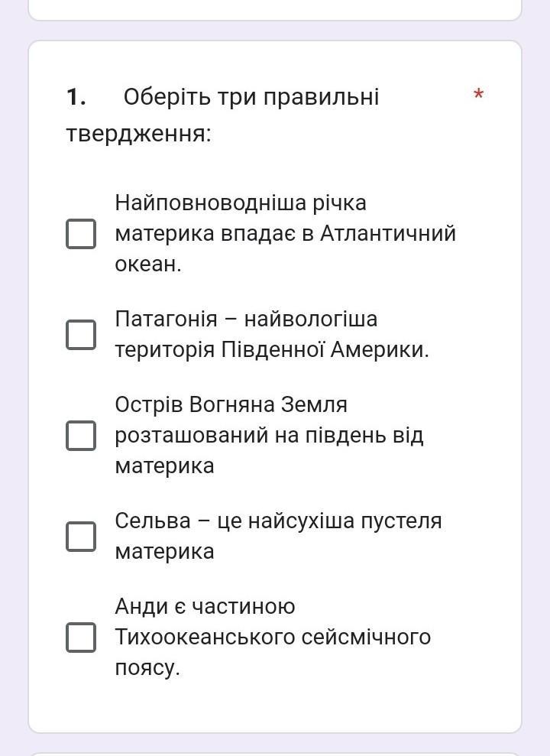The height and width of the screenshot is (756, 550).
Task: Click the word поясу. in the last option
Action: (x=147, y=668)
